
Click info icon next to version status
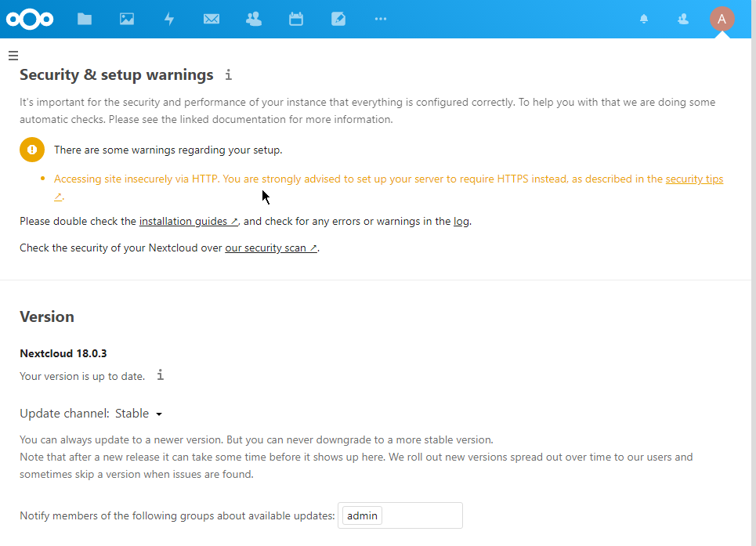[160, 375]
